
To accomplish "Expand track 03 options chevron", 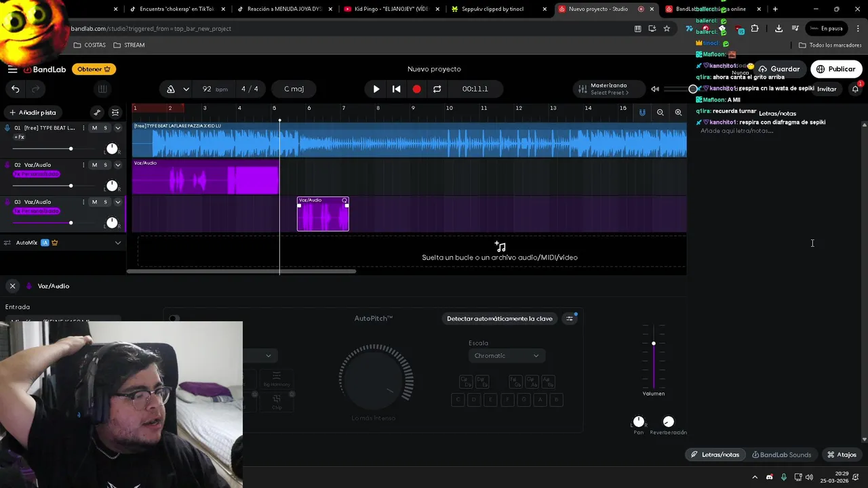I will click(x=117, y=202).
